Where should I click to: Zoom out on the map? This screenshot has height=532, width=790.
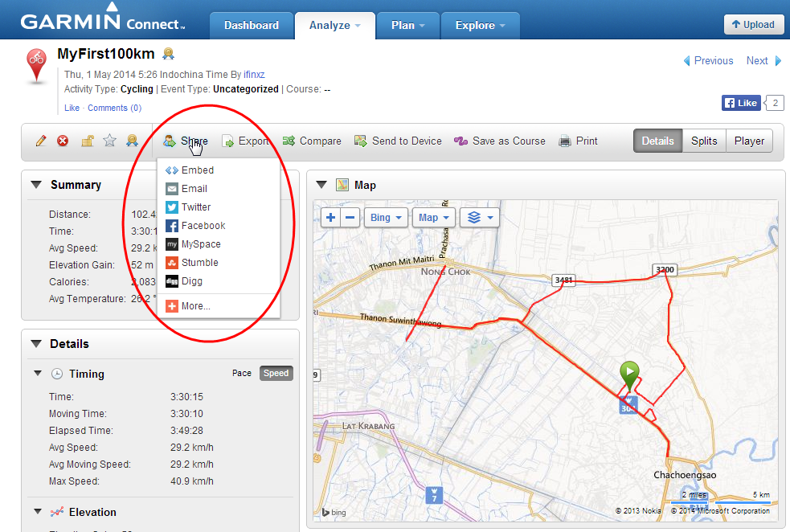click(x=350, y=218)
